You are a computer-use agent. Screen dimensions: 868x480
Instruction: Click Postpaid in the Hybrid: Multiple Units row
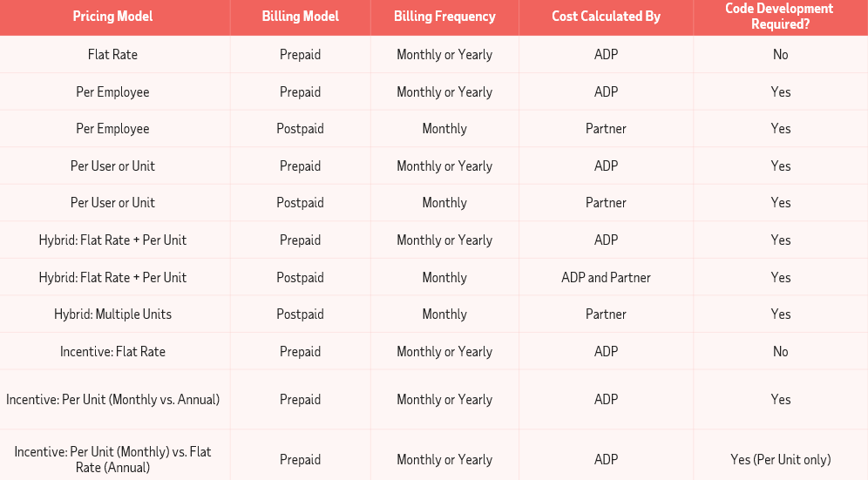[300, 314]
